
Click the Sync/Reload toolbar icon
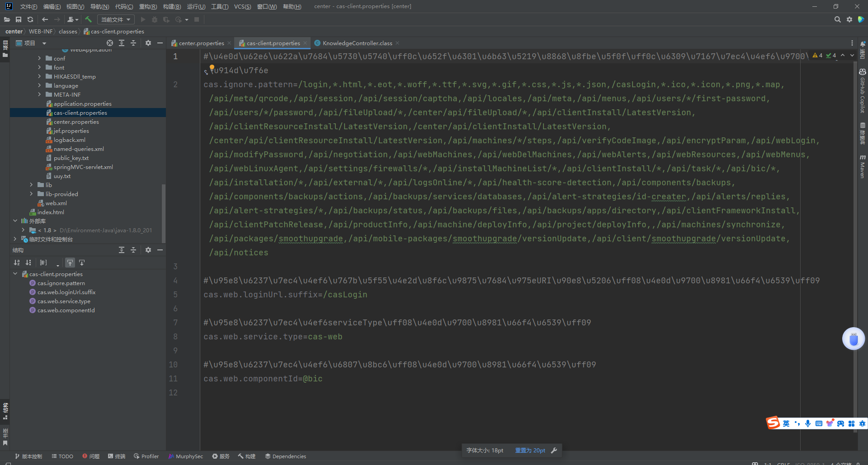pos(30,19)
